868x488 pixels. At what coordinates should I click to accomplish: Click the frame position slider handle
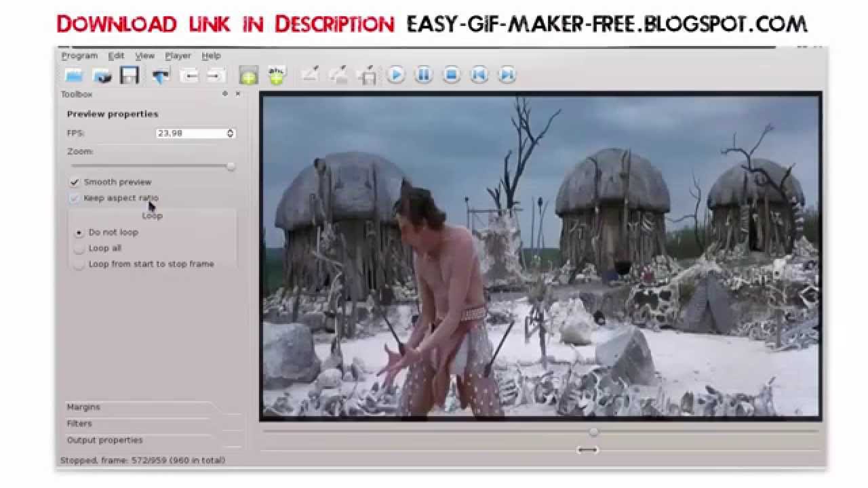(x=594, y=432)
